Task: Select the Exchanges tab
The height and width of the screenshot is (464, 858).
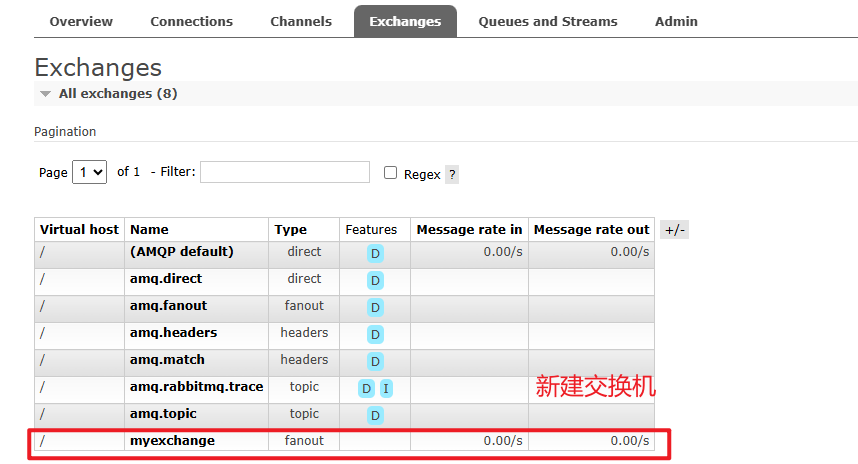Action: tap(405, 21)
